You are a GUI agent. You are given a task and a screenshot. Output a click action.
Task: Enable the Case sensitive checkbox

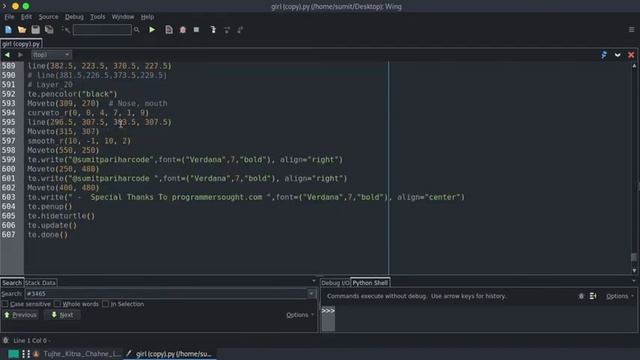[5, 304]
